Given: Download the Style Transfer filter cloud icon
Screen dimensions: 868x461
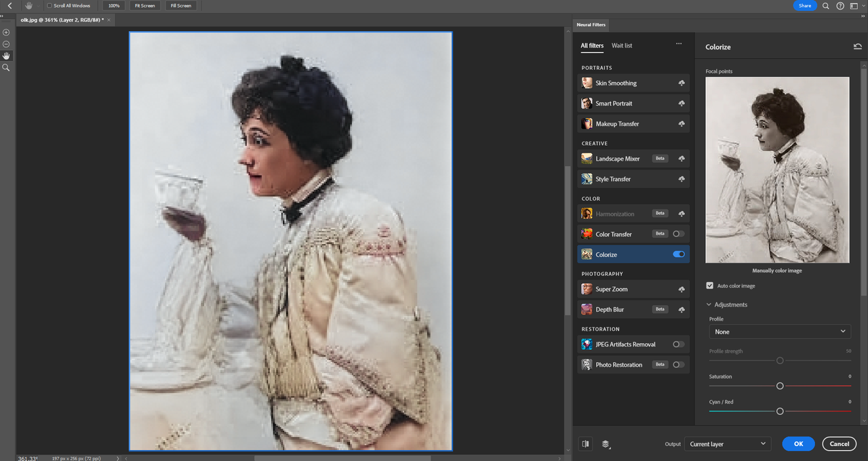Looking at the screenshot, I should click(x=681, y=179).
